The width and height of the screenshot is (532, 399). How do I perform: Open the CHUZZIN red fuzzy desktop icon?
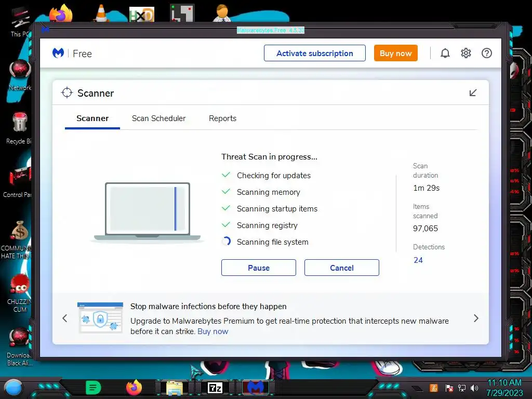tap(19, 293)
